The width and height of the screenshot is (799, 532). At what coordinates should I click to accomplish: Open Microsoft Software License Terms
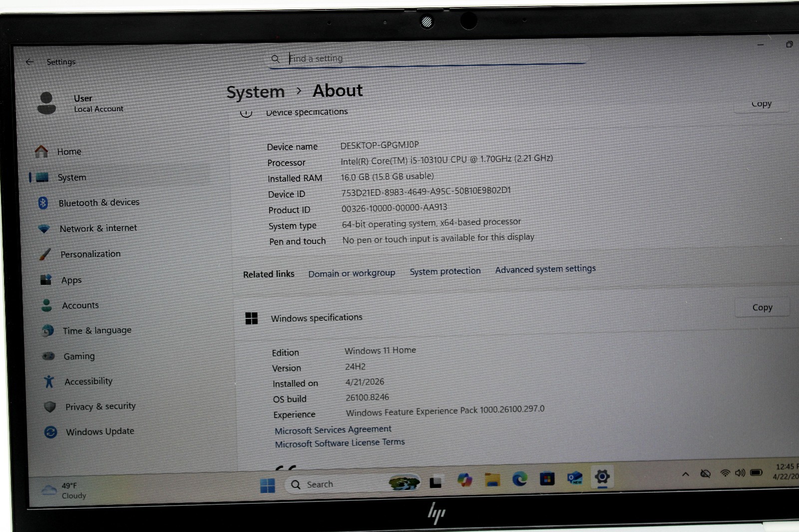click(340, 443)
